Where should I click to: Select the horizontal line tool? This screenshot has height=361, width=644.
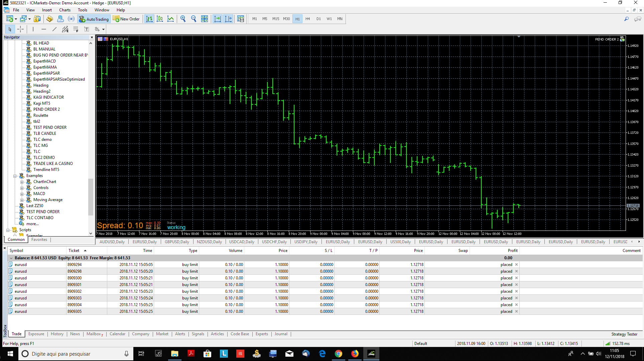(x=43, y=29)
